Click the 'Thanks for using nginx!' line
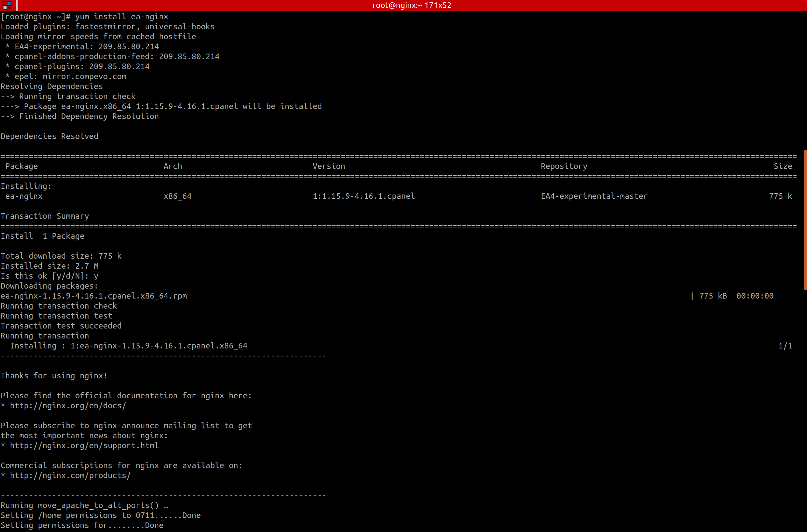 pos(54,376)
